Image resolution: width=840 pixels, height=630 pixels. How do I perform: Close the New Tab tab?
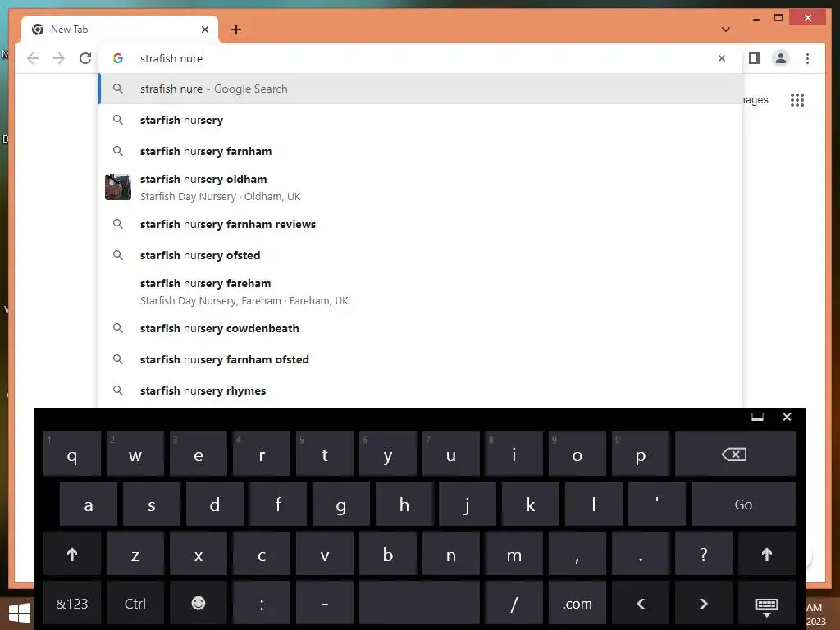(x=204, y=30)
